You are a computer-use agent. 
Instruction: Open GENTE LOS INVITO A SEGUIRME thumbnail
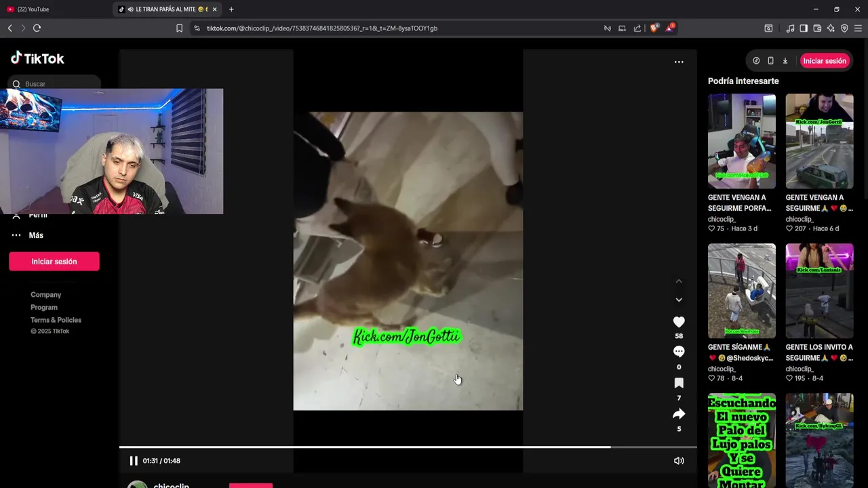pos(819,291)
